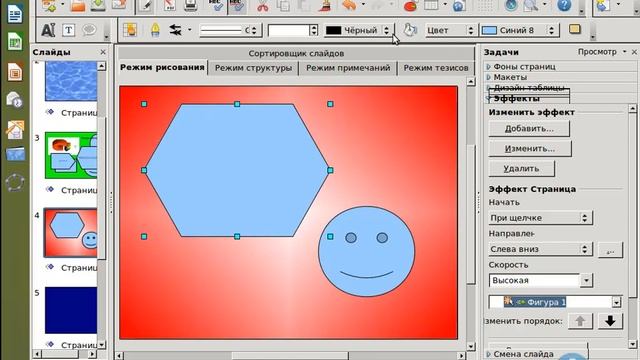This screenshot has width=640, height=360.
Task: Click the Print icon in toolbar
Action: pyautogui.click(x=190, y=6)
